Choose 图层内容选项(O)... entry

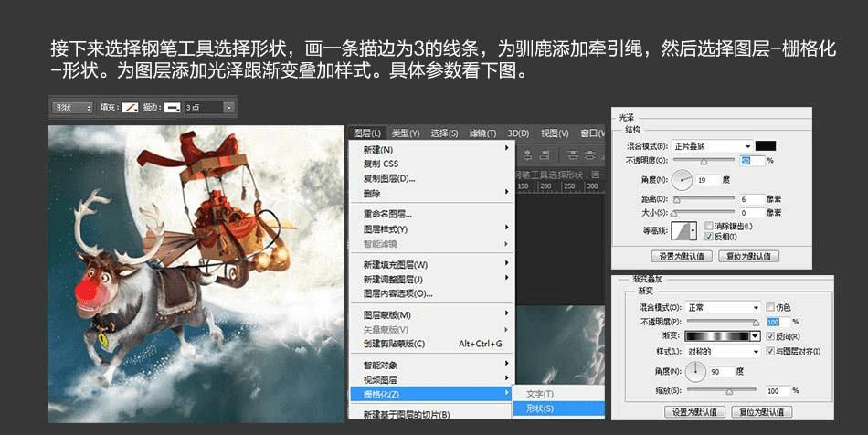click(x=432, y=293)
